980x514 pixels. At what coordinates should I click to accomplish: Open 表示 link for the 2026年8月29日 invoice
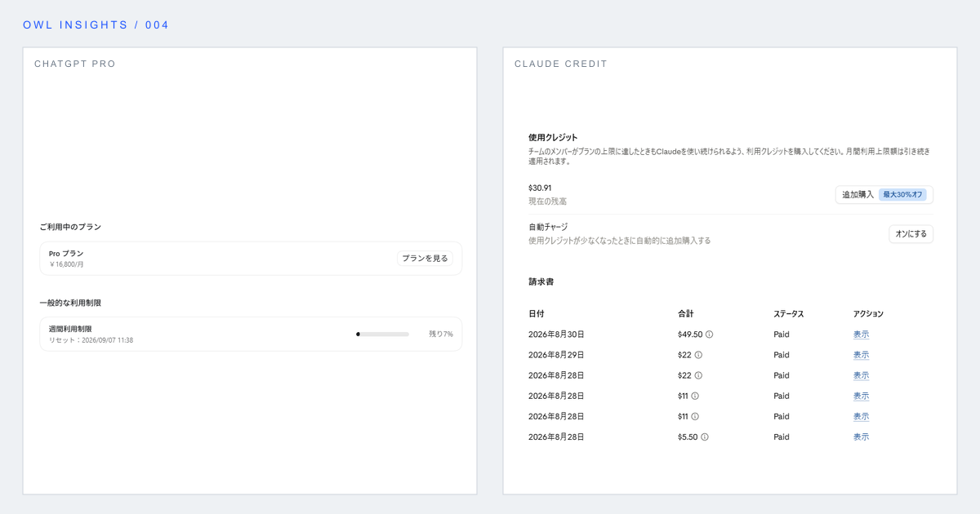pyautogui.click(x=861, y=355)
